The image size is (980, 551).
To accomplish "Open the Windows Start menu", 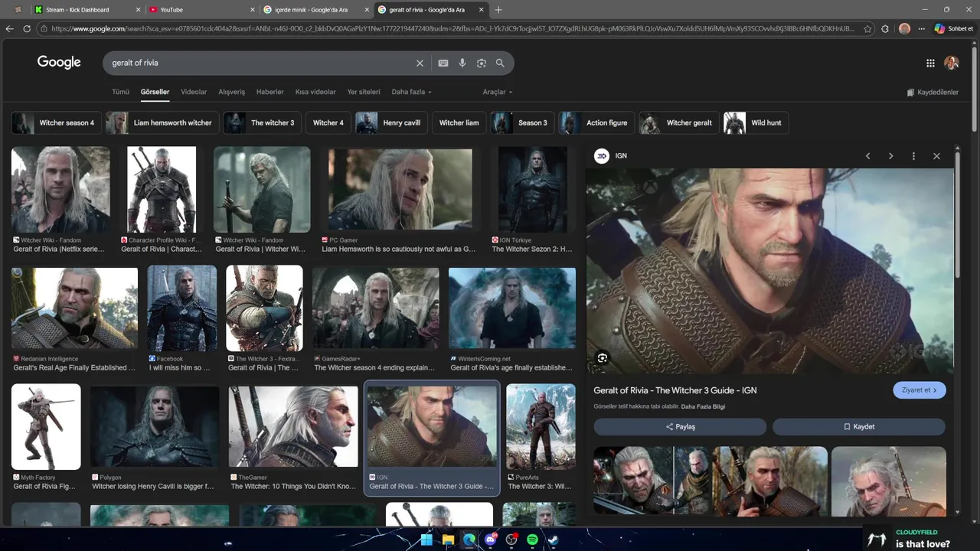I will pos(426,540).
